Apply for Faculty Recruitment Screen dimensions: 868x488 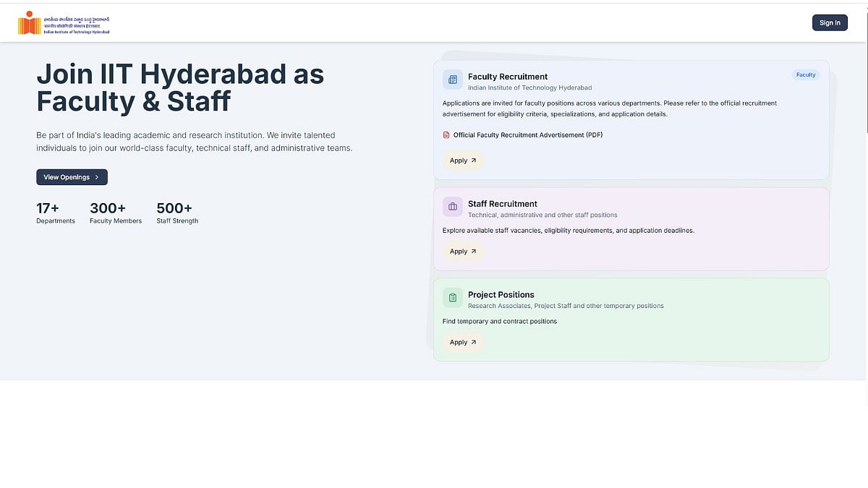[x=463, y=160]
